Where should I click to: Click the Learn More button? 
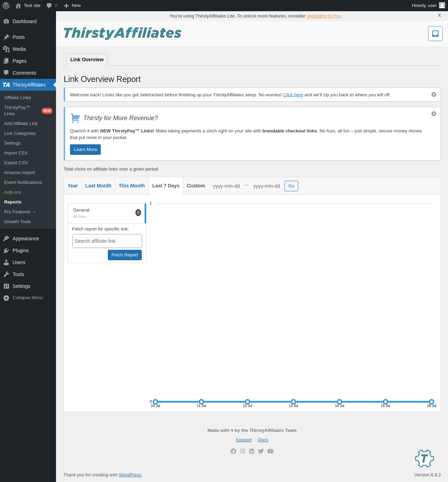[x=85, y=150]
